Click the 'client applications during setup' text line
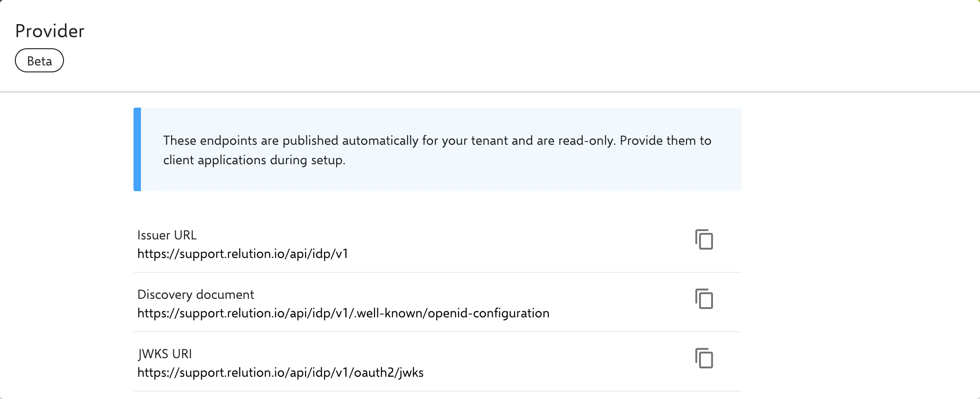Image resolution: width=980 pixels, height=399 pixels. tap(254, 160)
